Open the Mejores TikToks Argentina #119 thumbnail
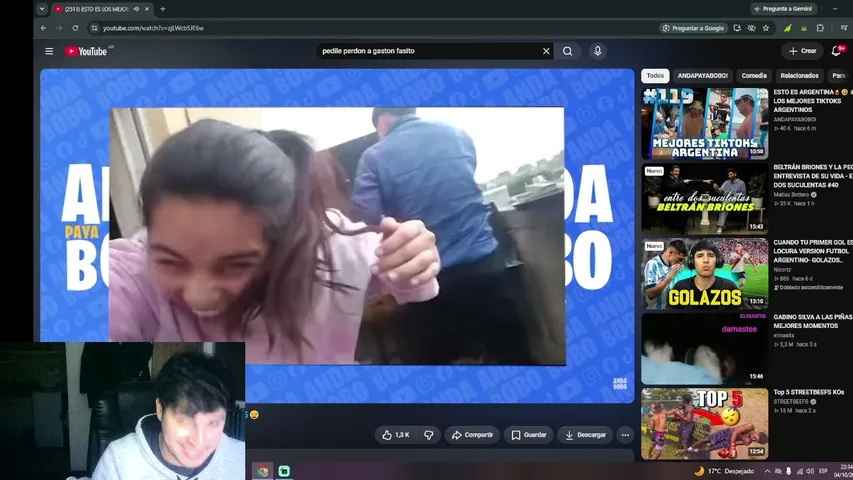 pyautogui.click(x=704, y=124)
